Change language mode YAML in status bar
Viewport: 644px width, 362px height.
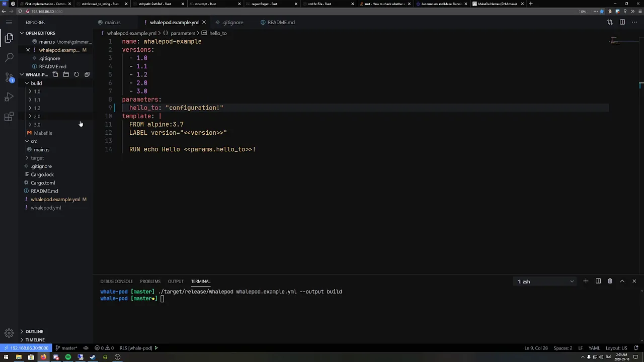(594, 348)
